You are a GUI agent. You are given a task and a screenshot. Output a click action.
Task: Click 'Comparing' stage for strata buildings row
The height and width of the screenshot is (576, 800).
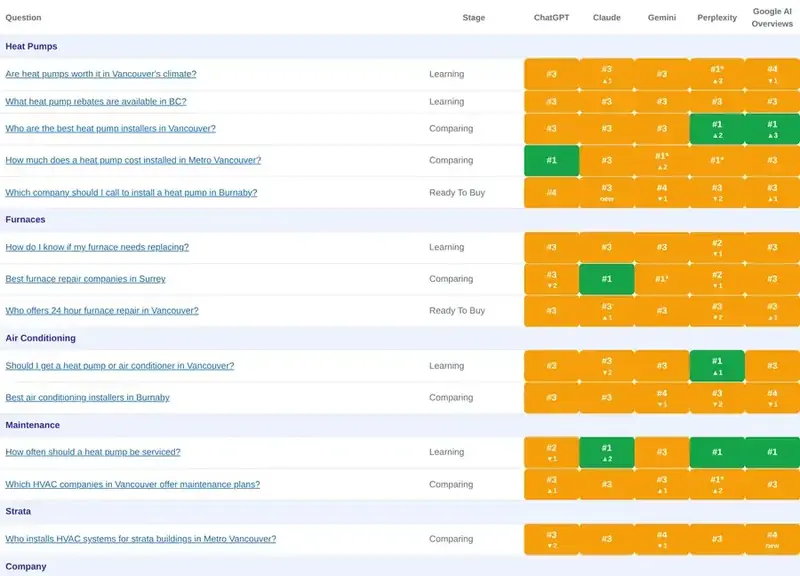451,539
